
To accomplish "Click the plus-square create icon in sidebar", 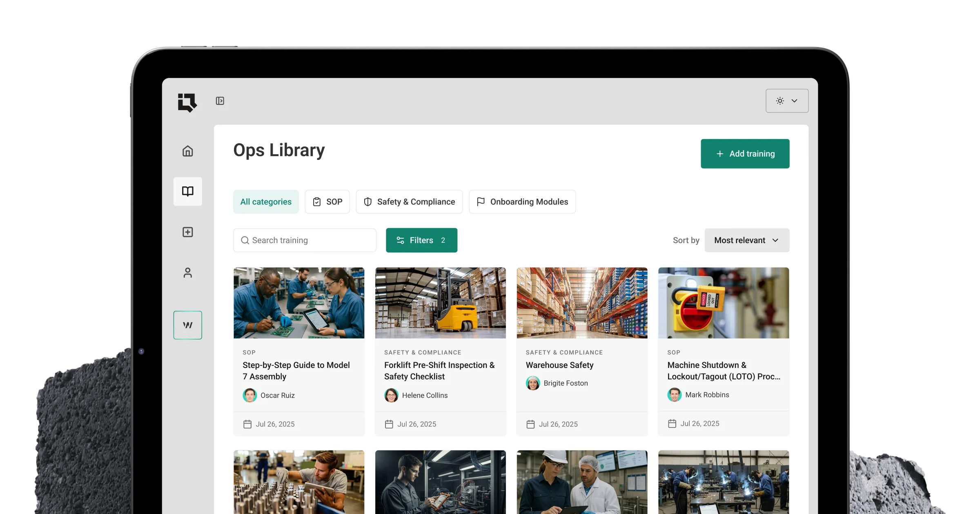I will [187, 232].
